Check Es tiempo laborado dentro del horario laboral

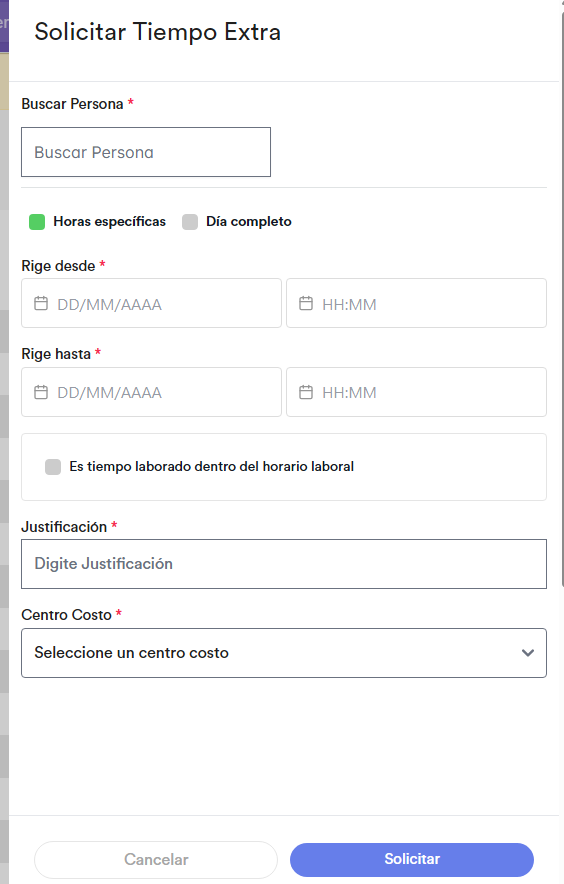[53, 467]
